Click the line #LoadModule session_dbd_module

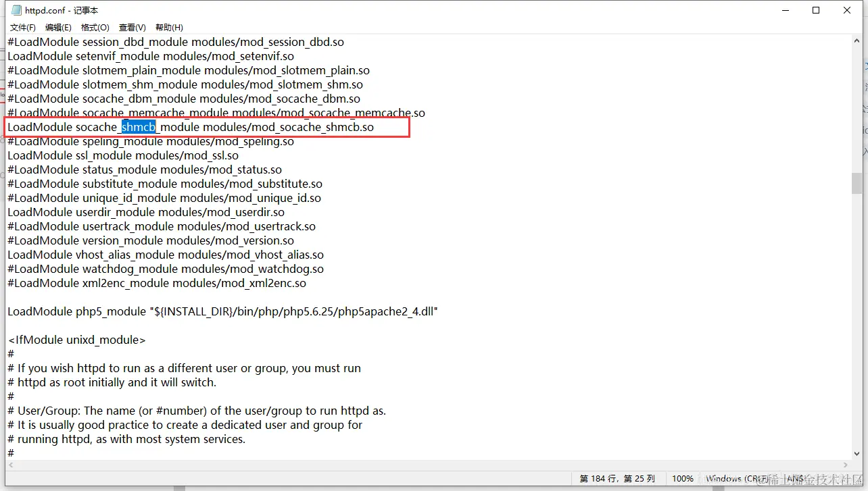tap(176, 42)
